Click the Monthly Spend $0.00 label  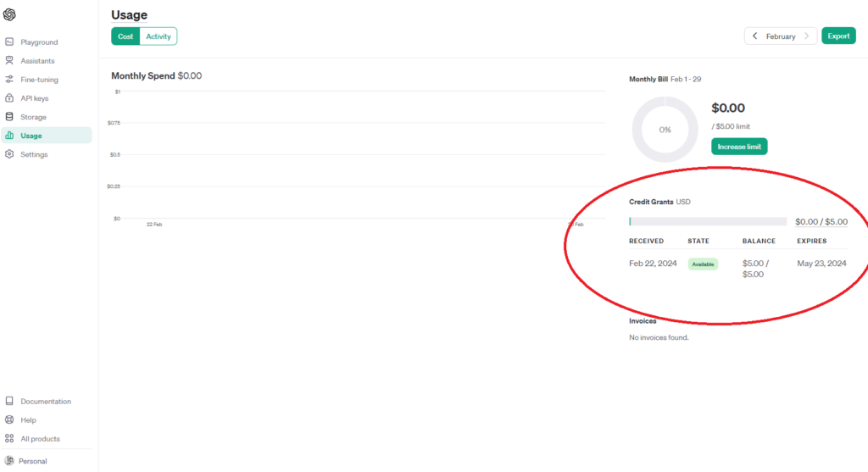pyautogui.click(x=157, y=75)
